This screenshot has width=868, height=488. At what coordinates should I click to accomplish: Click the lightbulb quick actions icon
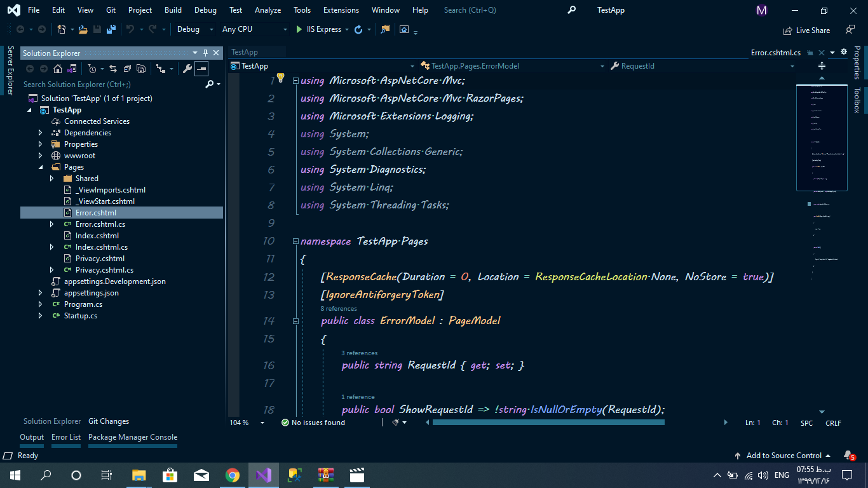[x=280, y=78]
